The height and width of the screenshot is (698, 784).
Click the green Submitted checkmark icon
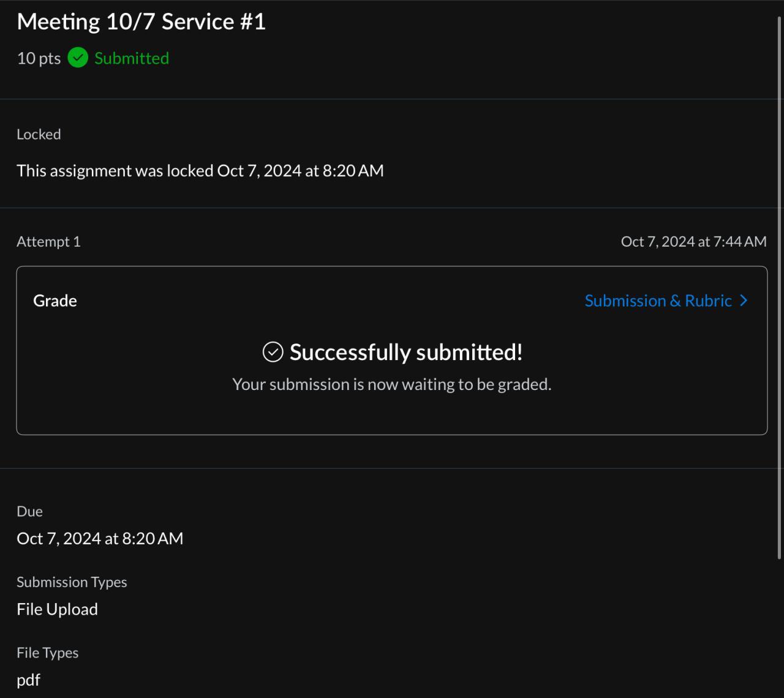click(x=78, y=58)
